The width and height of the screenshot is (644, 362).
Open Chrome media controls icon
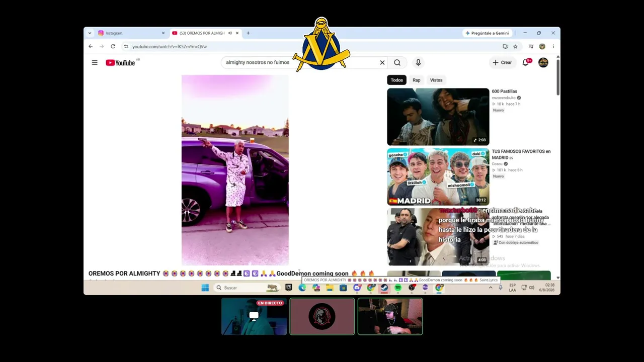531,46
